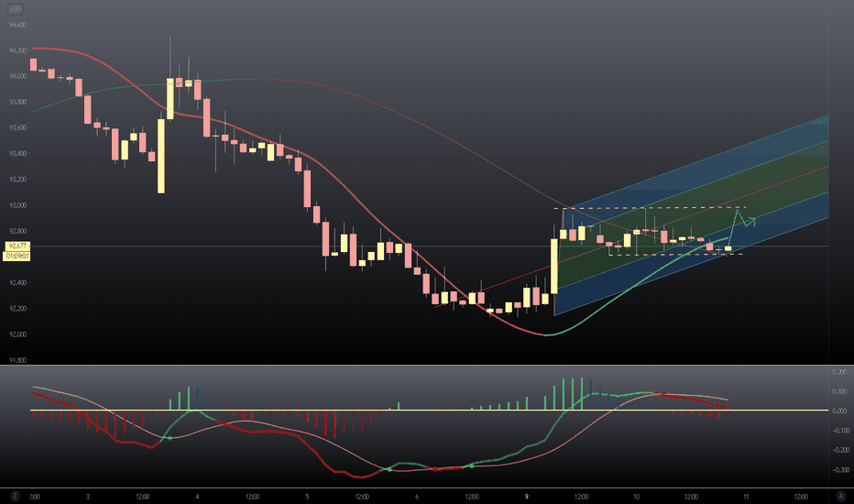Click the 92,000 price axis label
The image size is (854, 504).
point(17,334)
